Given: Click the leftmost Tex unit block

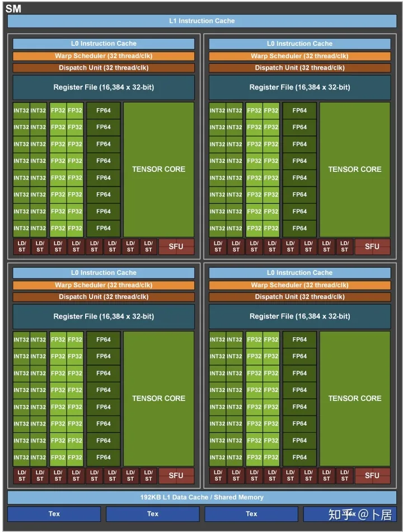Looking at the screenshot, I should tap(54, 514).
